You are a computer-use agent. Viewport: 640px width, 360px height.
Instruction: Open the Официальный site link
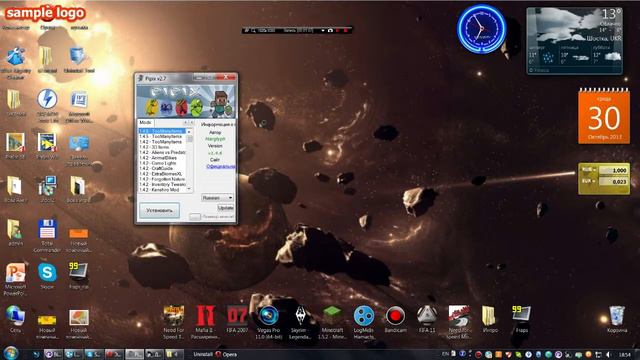click(220, 167)
